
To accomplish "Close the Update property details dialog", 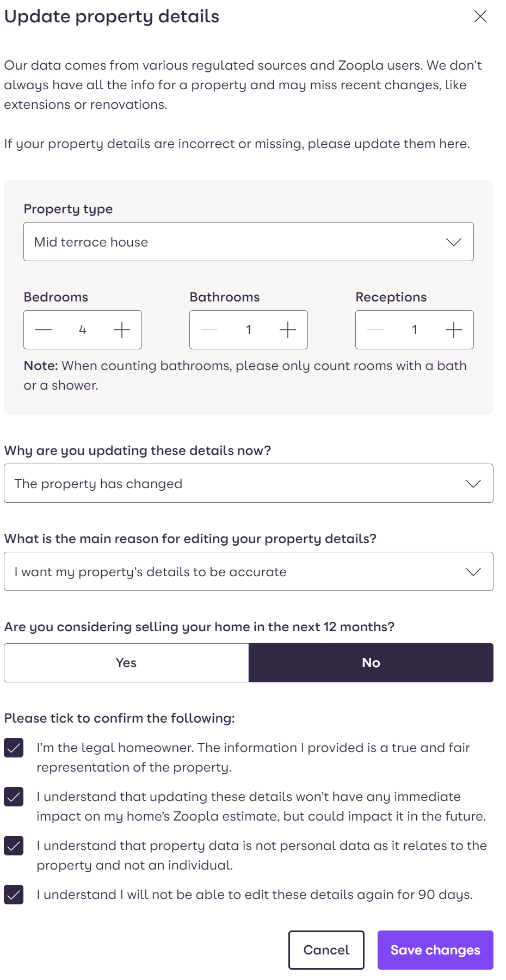I will click(x=480, y=16).
